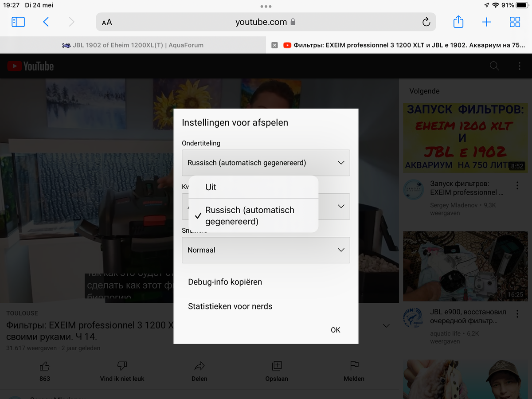This screenshot has height=399, width=532.
Task: Open the YouTube three-dot menu
Action: [x=519, y=66]
